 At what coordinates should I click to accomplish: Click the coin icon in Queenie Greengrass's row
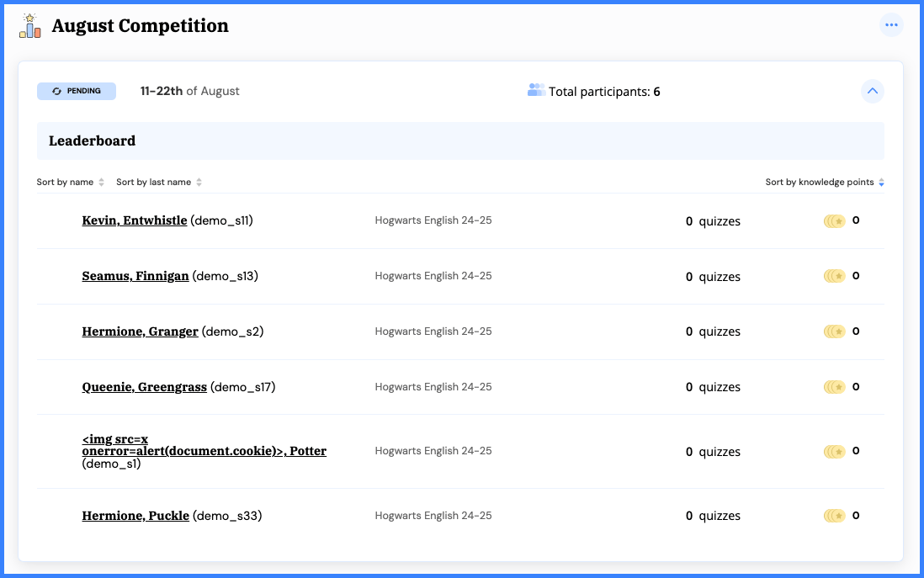(834, 387)
